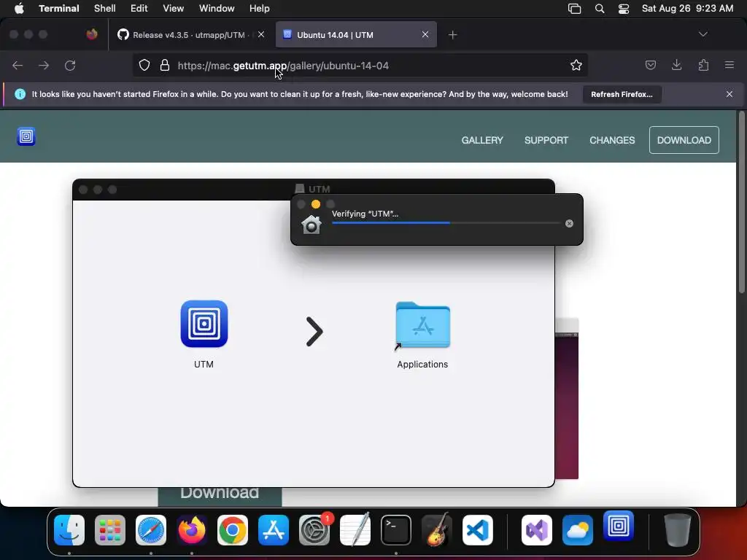Open the Firefox View pinned icon
The image size is (747, 560).
click(92, 34)
